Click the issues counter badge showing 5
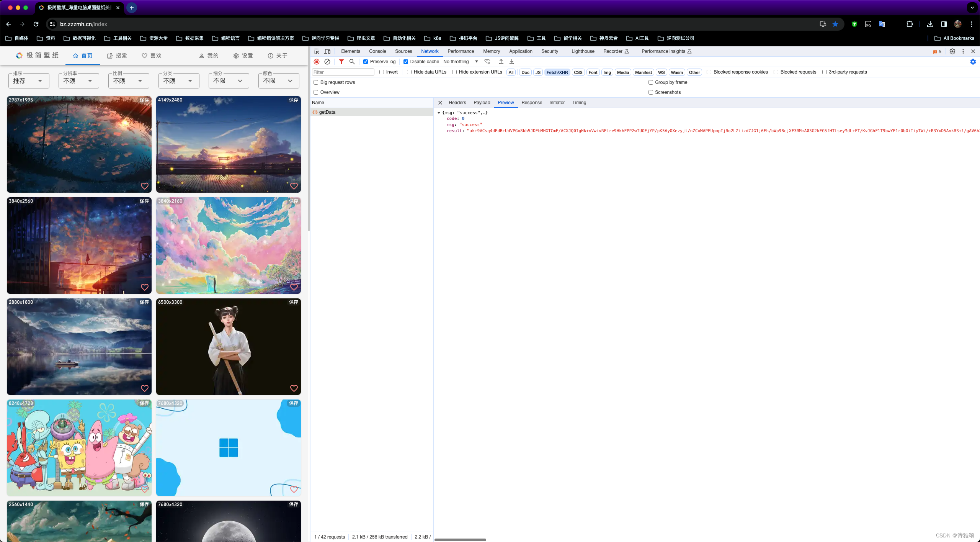 937,52
